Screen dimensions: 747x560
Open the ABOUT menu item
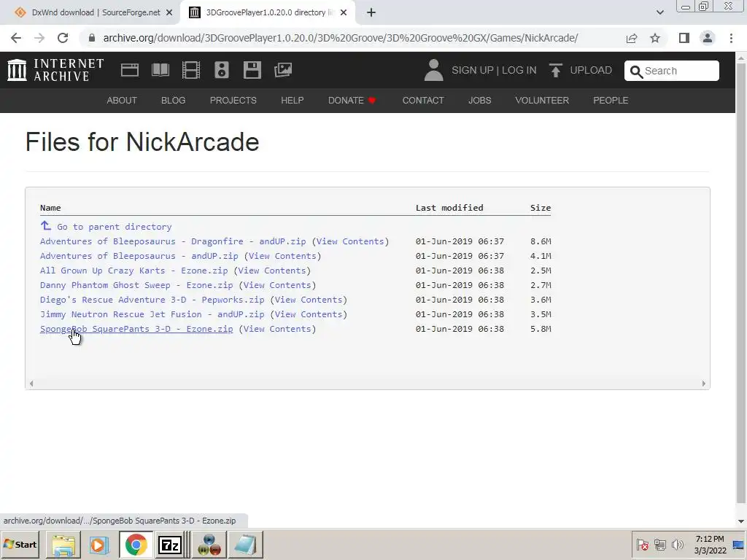point(122,101)
